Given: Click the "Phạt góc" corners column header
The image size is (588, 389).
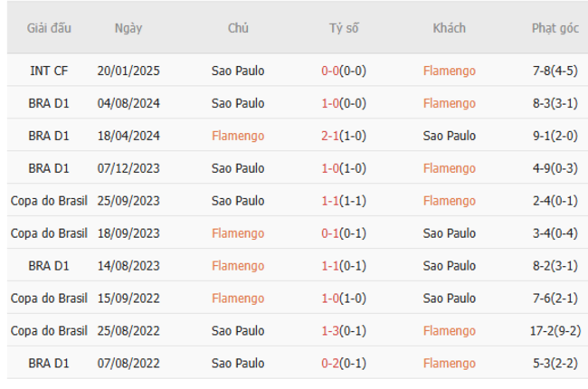Looking at the screenshot, I should pyautogui.click(x=555, y=28).
